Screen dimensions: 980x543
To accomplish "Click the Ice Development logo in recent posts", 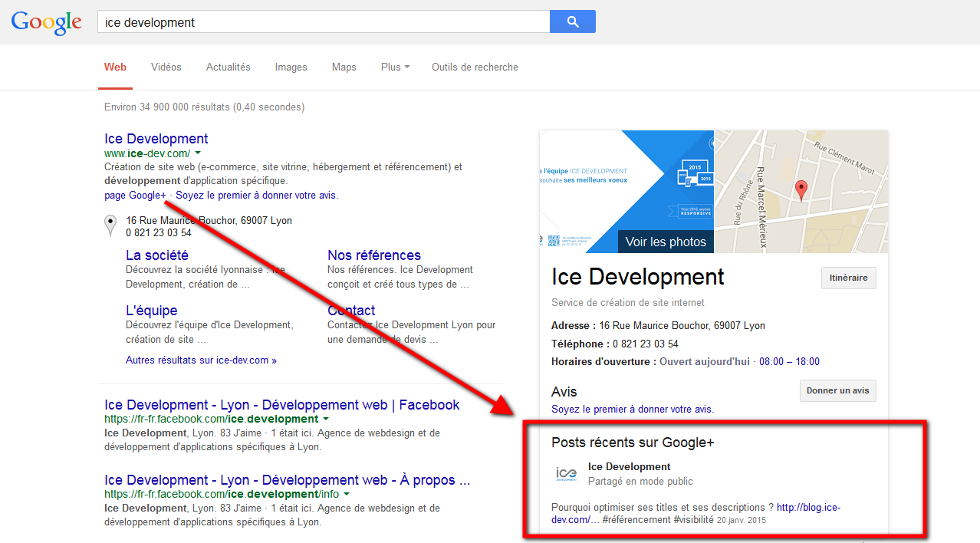I will 567,474.
